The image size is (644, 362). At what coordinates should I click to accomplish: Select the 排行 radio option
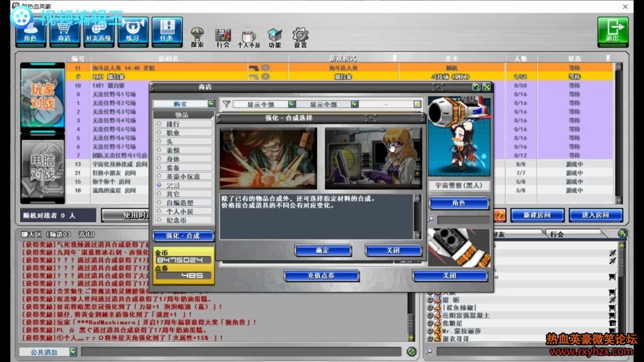coord(159,124)
